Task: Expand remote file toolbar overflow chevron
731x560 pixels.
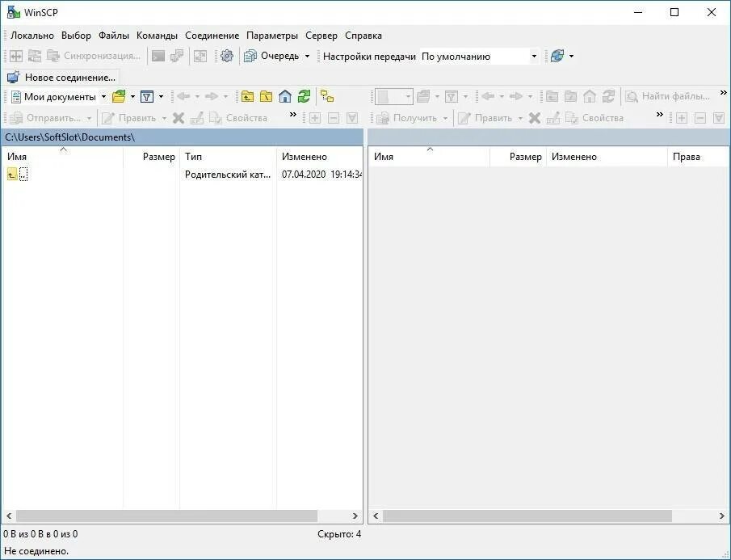Action: click(659, 115)
